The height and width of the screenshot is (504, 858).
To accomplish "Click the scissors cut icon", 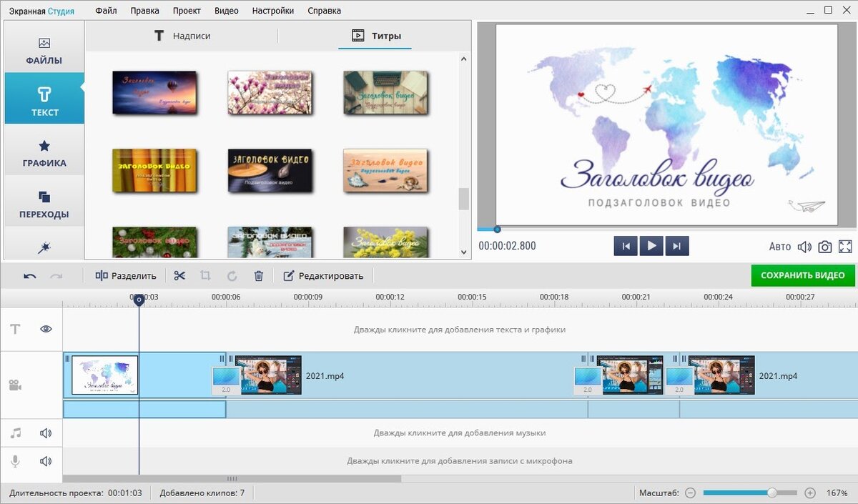I will (x=179, y=275).
